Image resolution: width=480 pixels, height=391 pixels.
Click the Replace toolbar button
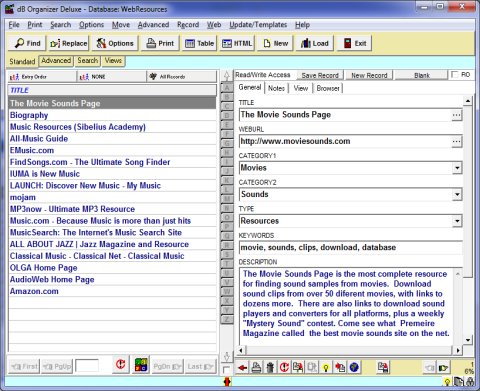[x=69, y=43]
